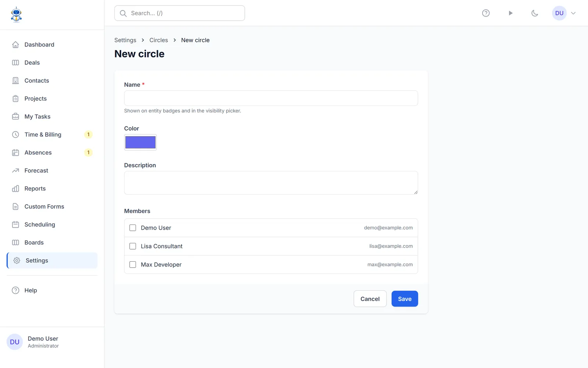This screenshot has width=588, height=368.
Task: Select the Contacts building icon
Action: tap(15, 81)
